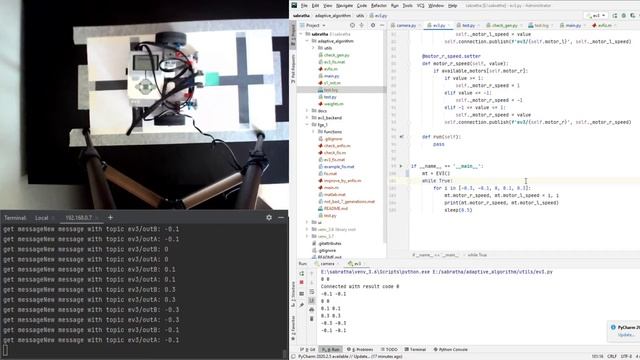The image size is (640, 360).
Task: Click the run gutter arrow beside __main__ line
Action: [401, 166]
